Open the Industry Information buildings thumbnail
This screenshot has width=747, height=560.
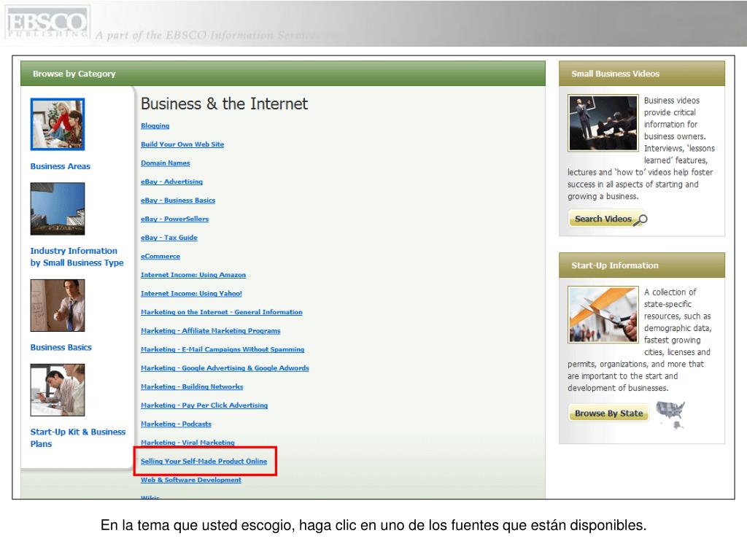[58, 209]
